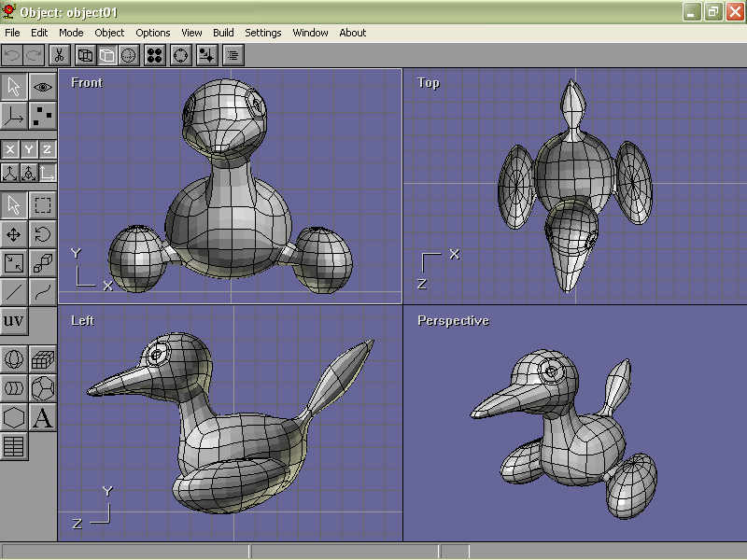Image resolution: width=747 pixels, height=560 pixels.
Task: Select the circular-arrow Rotate tool
Action: [x=43, y=234]
